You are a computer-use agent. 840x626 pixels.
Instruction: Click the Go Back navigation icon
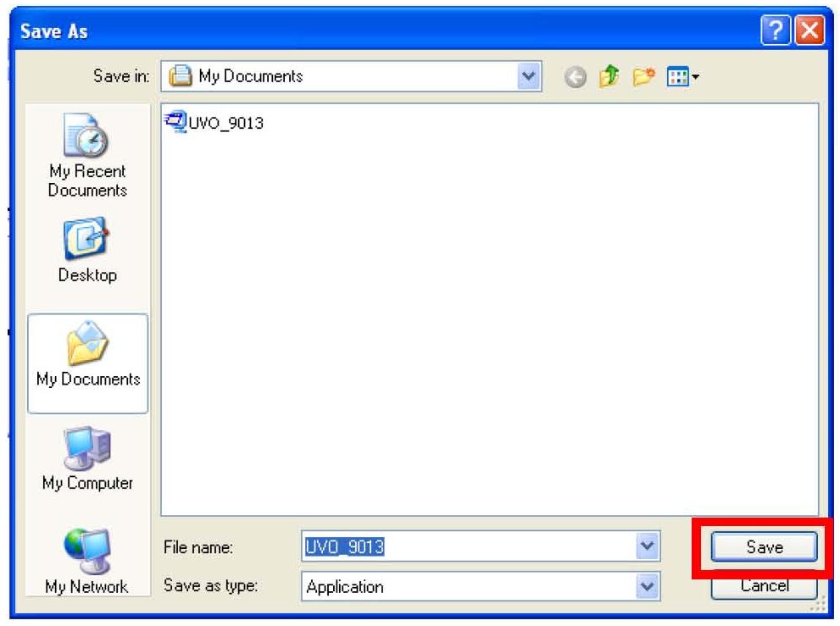(x=576, y=77)
